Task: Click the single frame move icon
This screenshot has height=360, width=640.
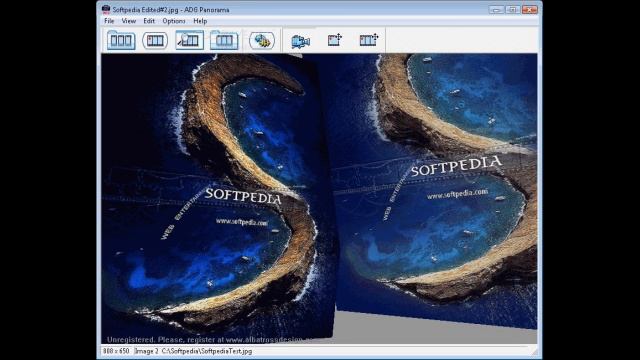Action: coord(334,40)
